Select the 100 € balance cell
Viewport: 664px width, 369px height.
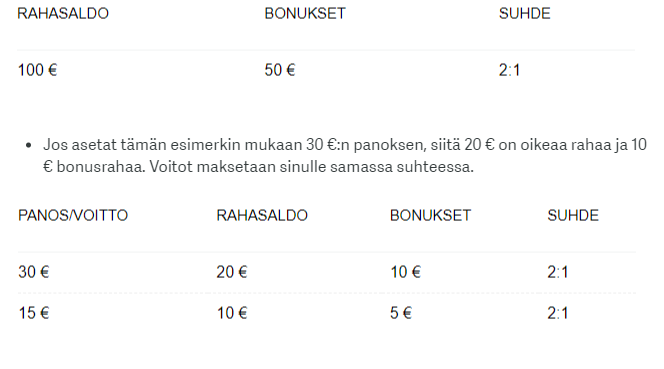37,70
